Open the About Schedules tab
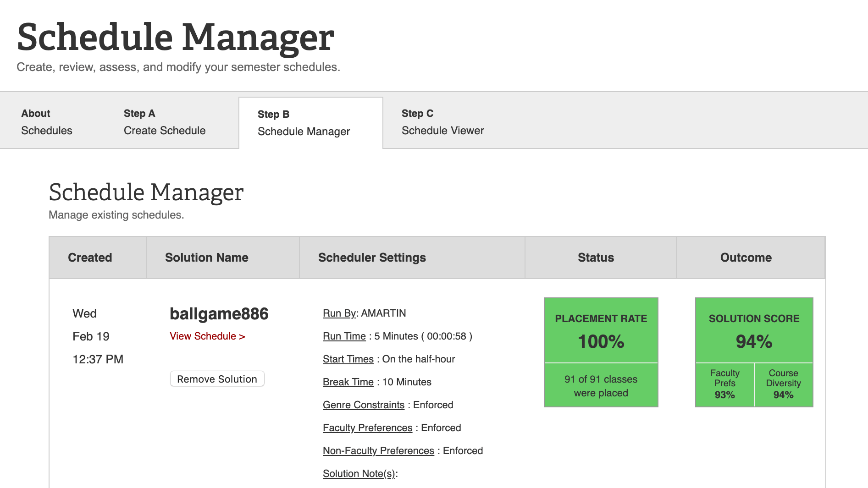 pyautogui.click(x=46, y=121)
